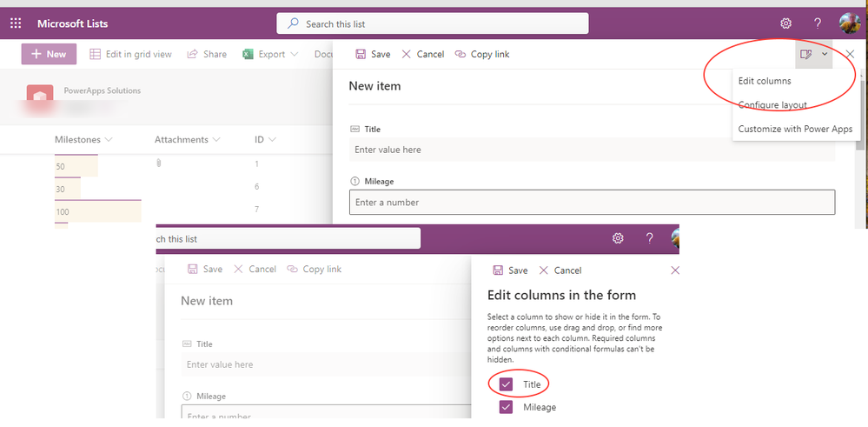Click the Search this list box in top header
868x427 pixels.
tap(433, 23)
